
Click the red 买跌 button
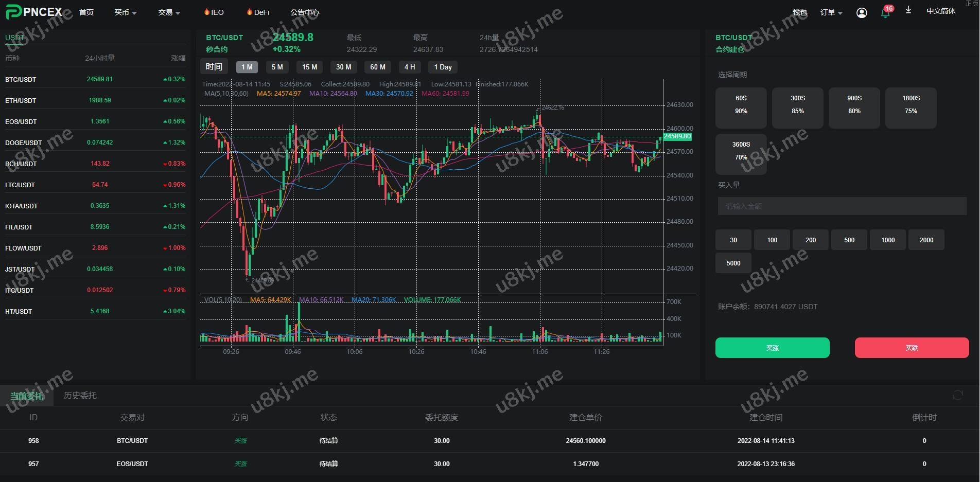click(912, 348)
